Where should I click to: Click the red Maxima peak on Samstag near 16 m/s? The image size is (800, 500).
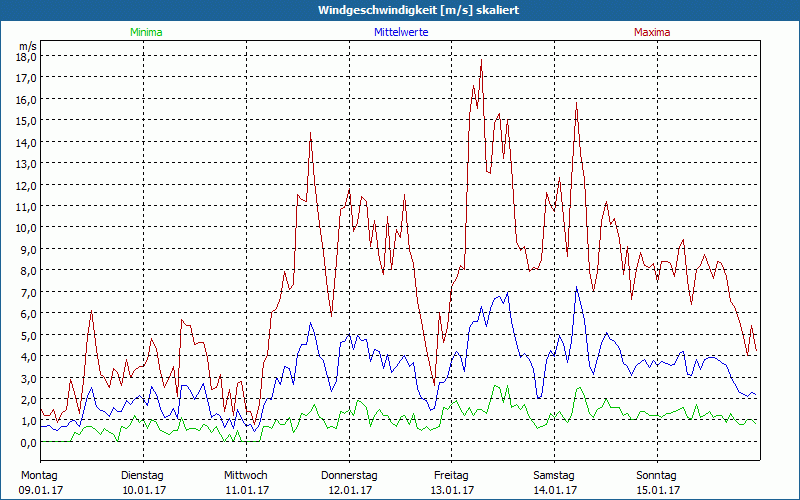pos(577,103)
